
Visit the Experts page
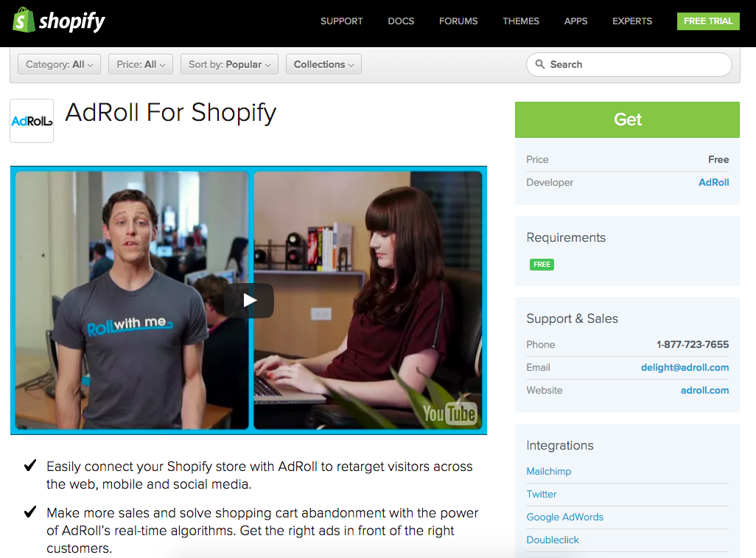click(632, 21)
